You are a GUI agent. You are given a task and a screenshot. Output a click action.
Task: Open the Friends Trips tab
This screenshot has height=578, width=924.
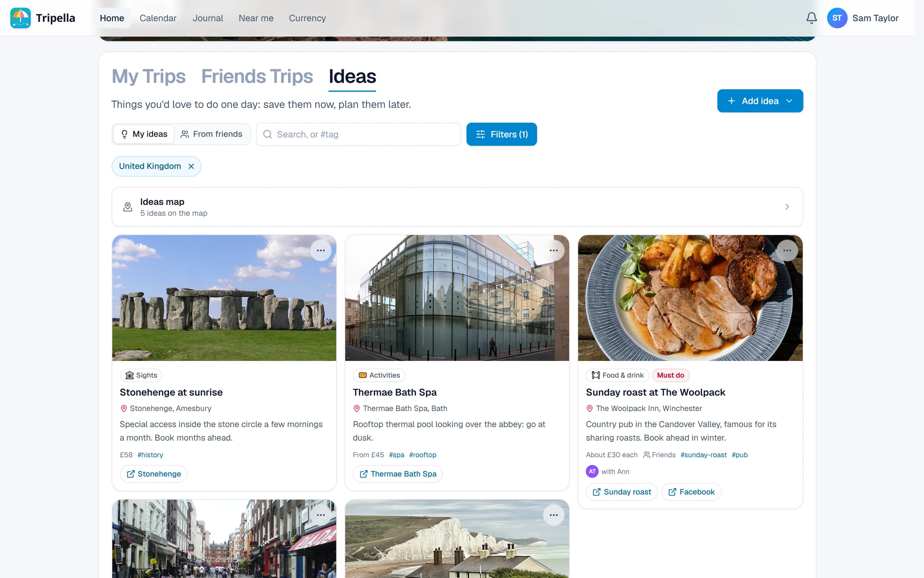coord(257,76)
